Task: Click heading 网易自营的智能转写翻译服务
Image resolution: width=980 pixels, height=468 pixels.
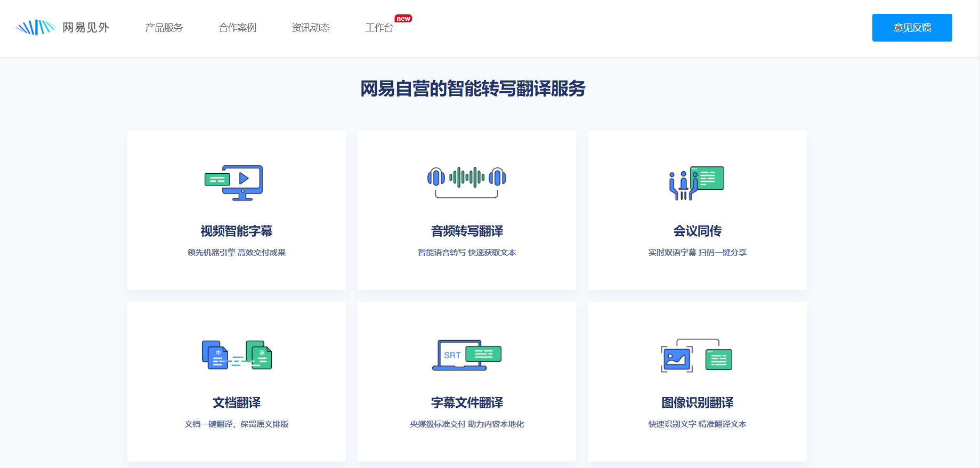Action: [x=473, y=88]
